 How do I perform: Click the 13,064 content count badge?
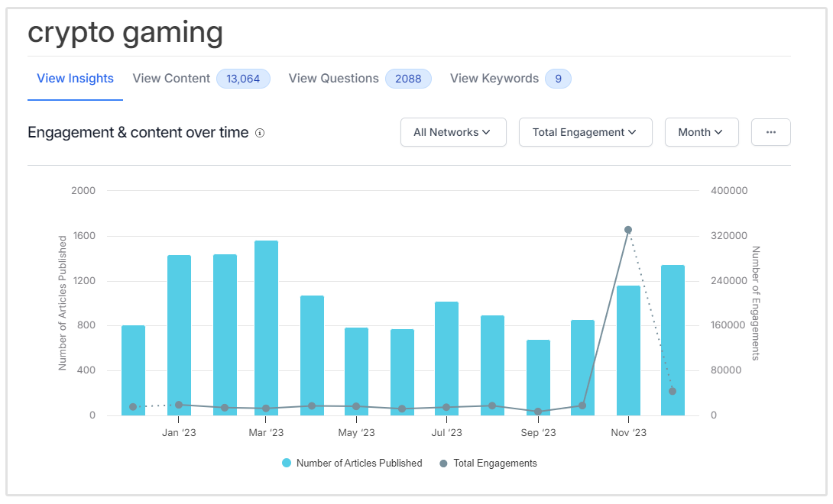tap(243, 79)
